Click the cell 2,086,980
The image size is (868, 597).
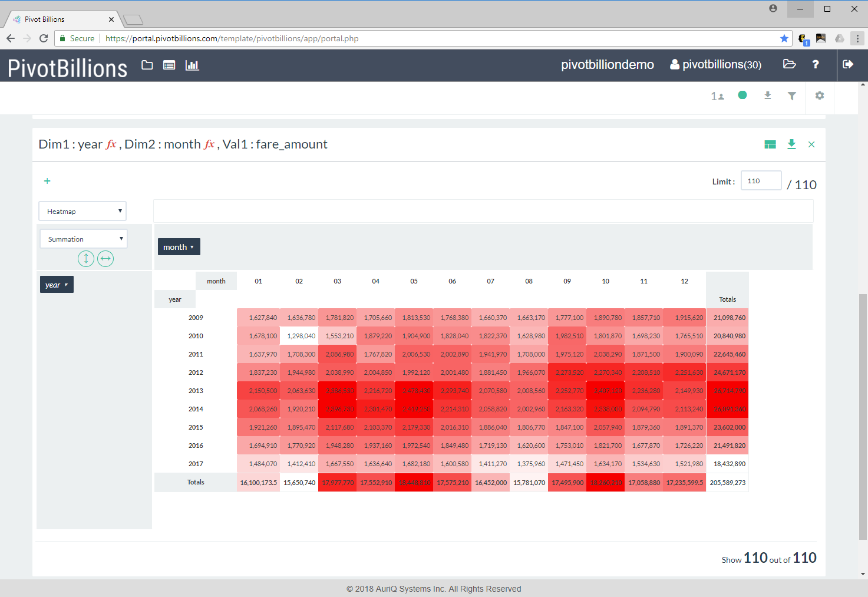(x=338, y=354)
